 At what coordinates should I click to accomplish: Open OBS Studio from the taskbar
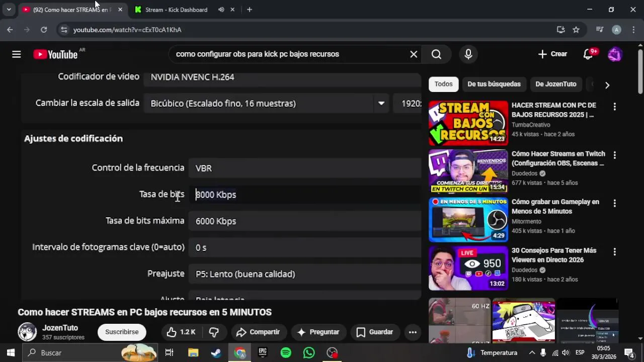click(x=332, y=352)
